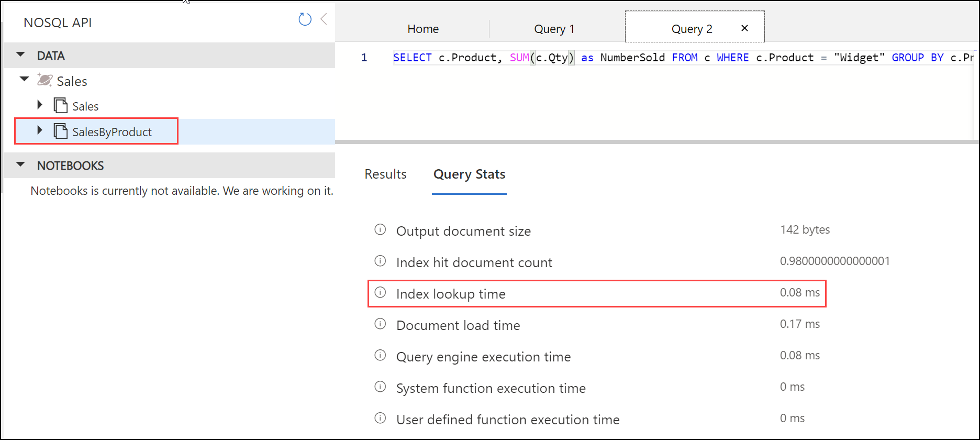
Task: Click the User defined function execution time label
Action: click(508, 420)
